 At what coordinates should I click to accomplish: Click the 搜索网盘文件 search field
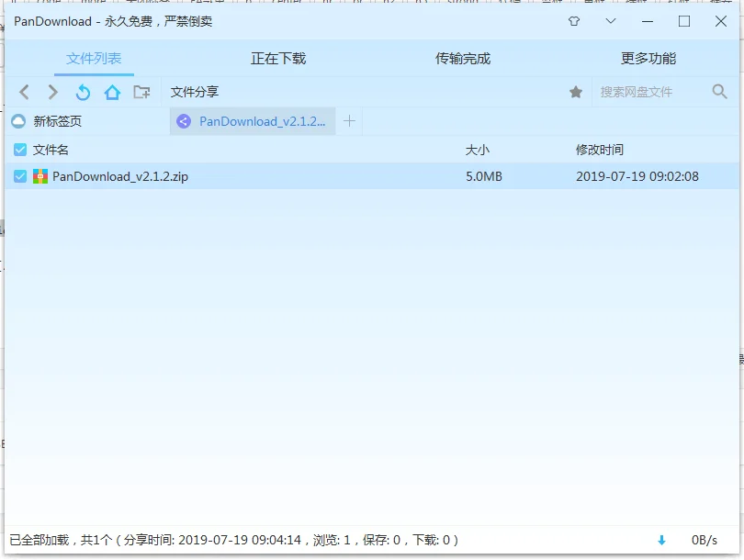click(x=652, y=92)
